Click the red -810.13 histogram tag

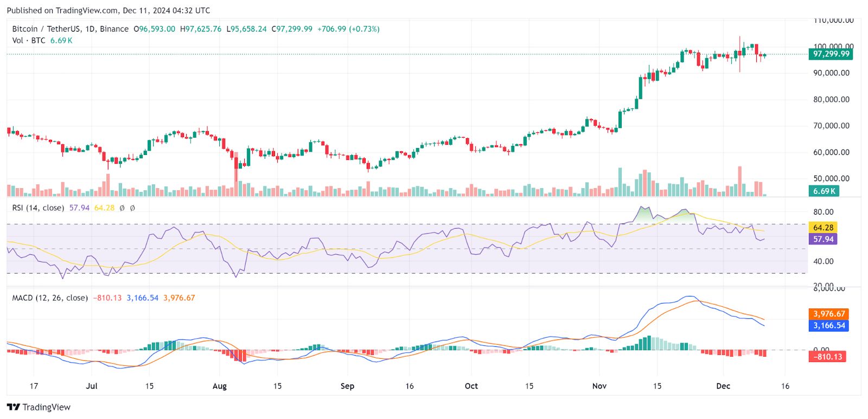coord(827,357)
